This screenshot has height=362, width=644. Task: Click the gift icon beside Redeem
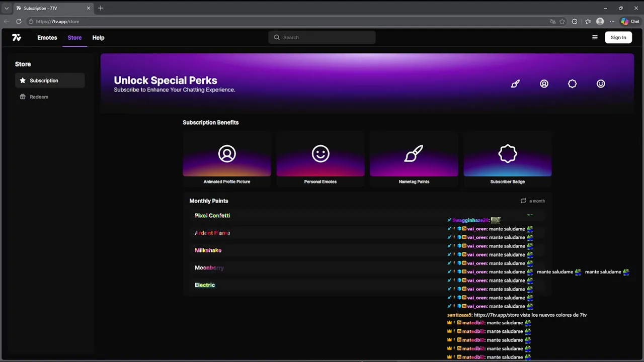23,97
